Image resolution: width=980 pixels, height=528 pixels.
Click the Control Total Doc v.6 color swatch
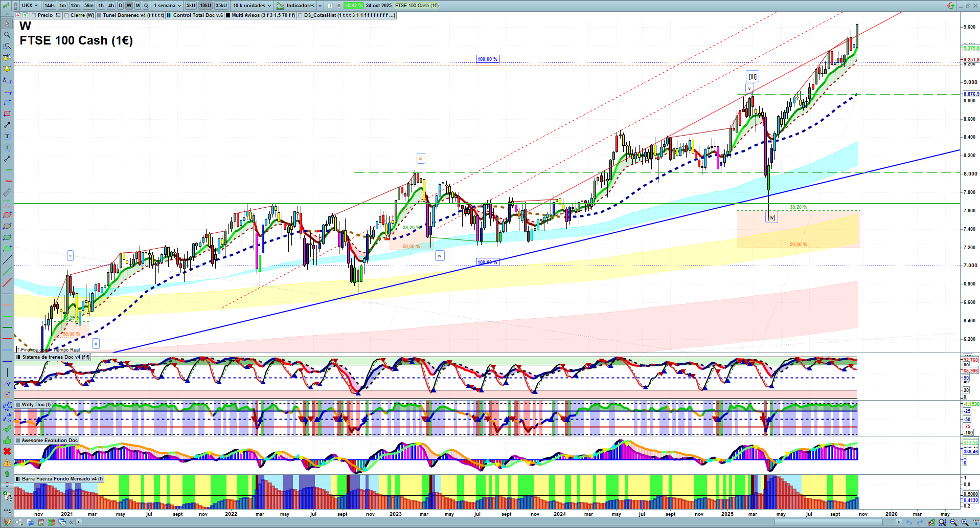click(169, 15)
